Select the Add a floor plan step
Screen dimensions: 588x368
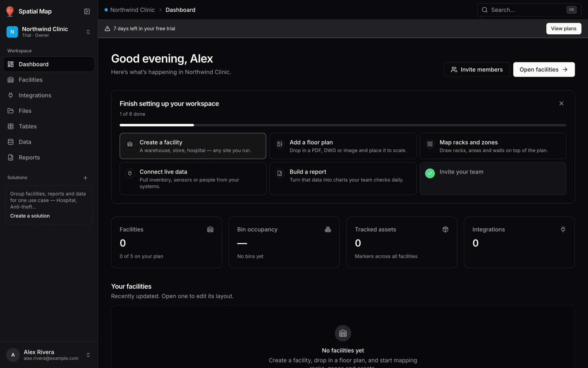point(343,146)
